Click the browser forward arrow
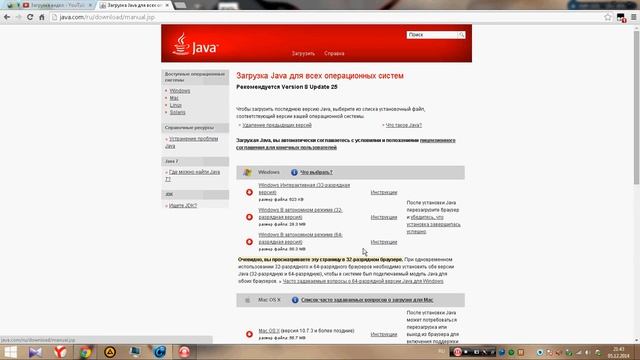The width and height of the screenshot is (640, 360). point(18,17)
